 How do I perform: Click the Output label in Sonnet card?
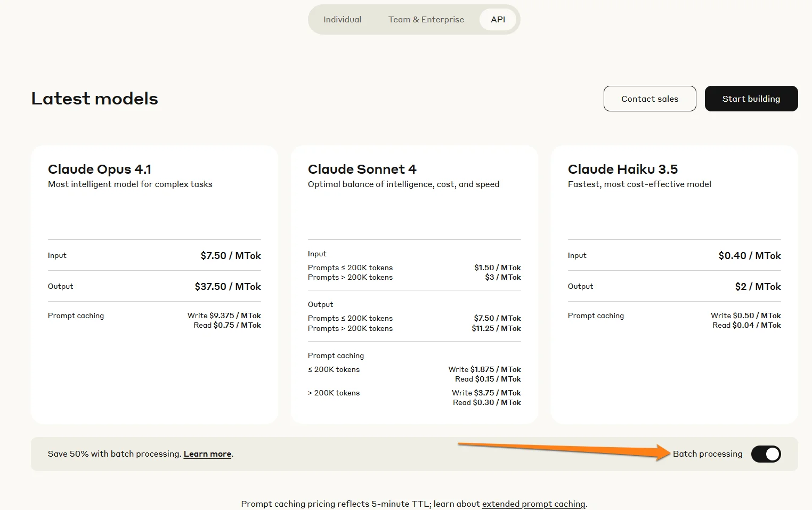[x=320, y=304]
